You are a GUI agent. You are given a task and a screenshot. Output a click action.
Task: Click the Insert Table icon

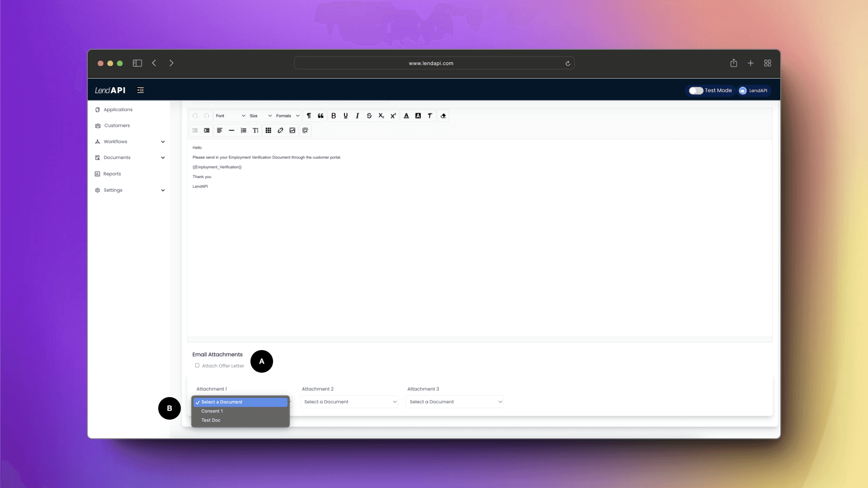coord(268,131)
